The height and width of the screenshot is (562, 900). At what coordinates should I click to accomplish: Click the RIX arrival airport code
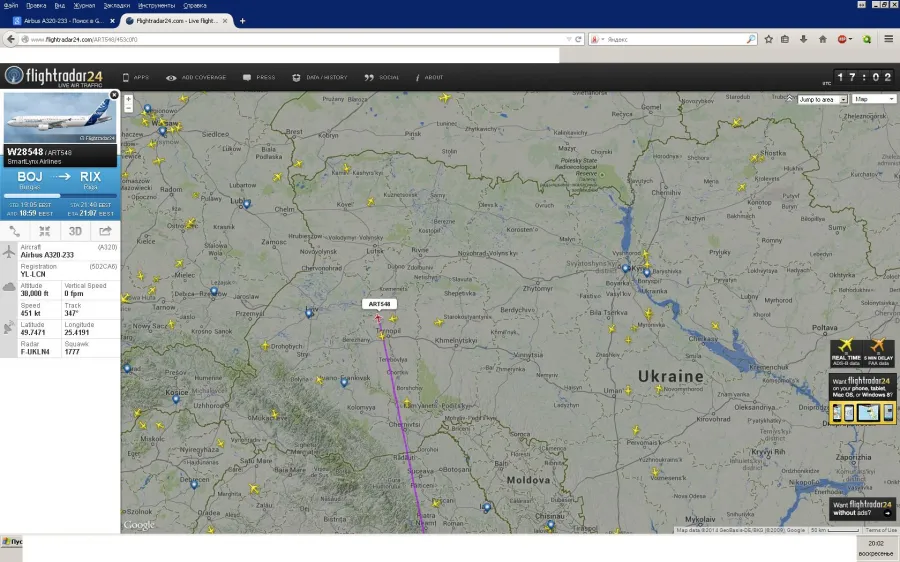click(90, 177)
